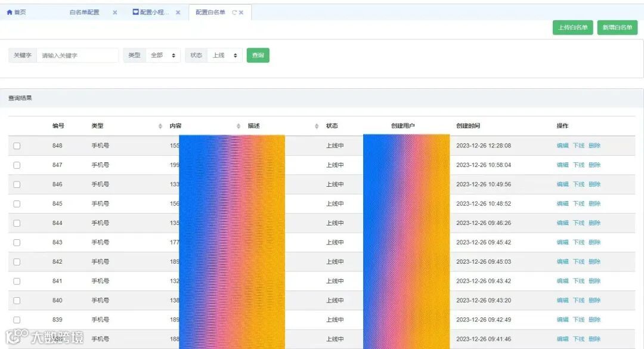Image resolution: width=644 pixels, height=349 pixels.
Task: Focus the 关键字 keyword input field
Action: click(x=78, y=55)
